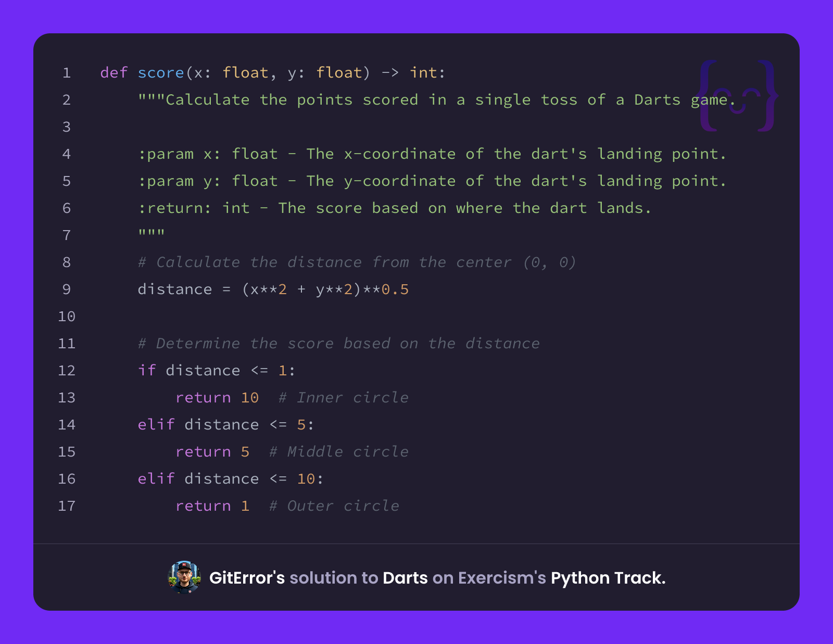The width and height of the screenshot is (833, 644).
Task: Click the Inner circle comment
Action: tap(344, 398)
